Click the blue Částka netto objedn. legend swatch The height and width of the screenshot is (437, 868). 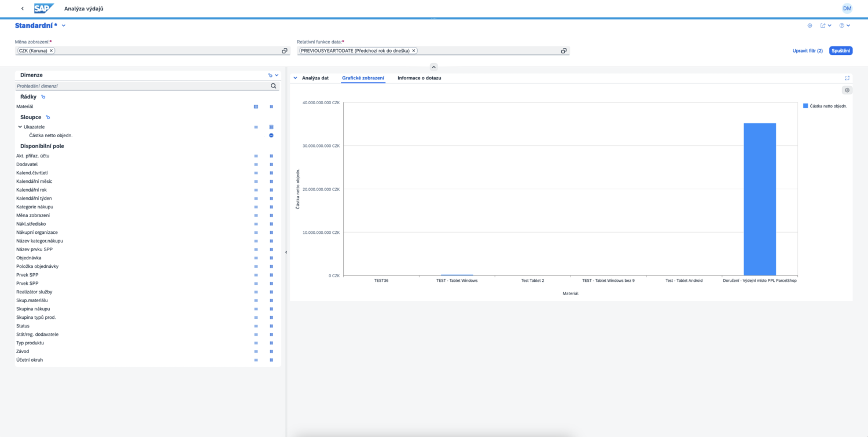(x=806, y=106)
